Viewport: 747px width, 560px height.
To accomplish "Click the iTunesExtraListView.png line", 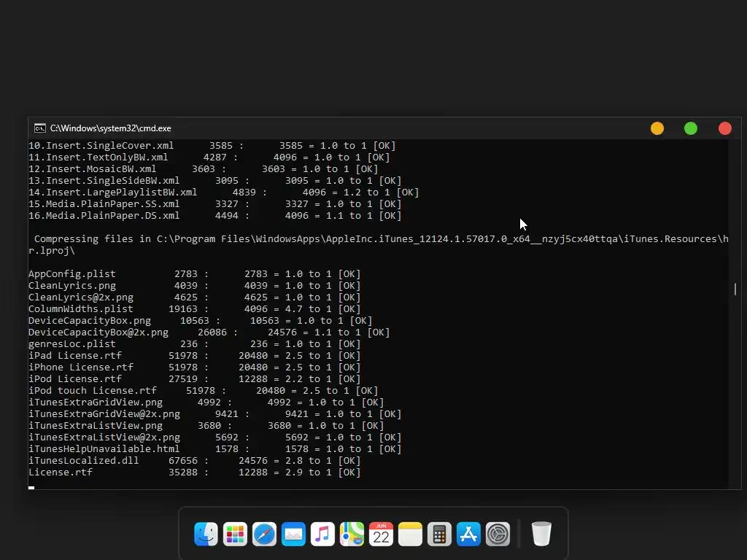I will point(206,426).
